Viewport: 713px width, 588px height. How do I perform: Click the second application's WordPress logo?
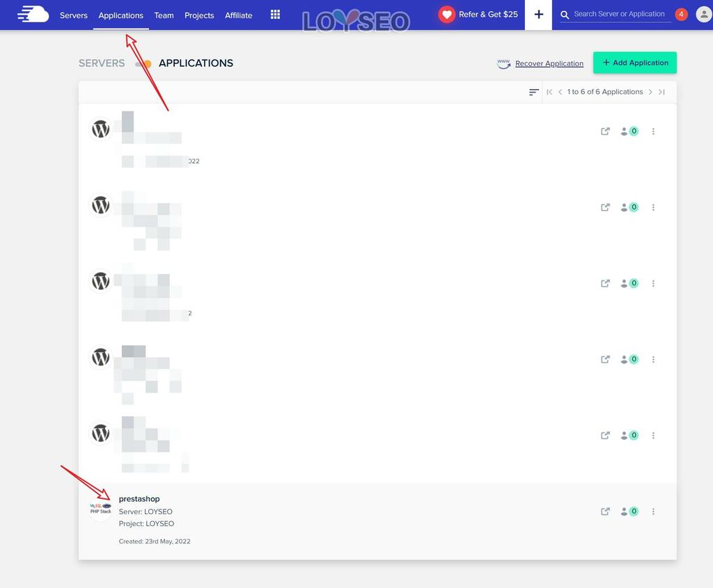click(100, 205)
